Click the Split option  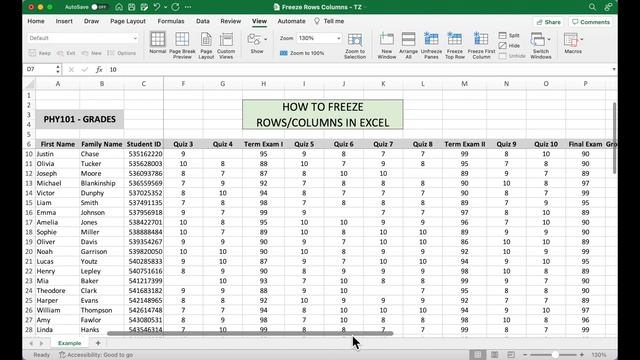tap(509, 36)
